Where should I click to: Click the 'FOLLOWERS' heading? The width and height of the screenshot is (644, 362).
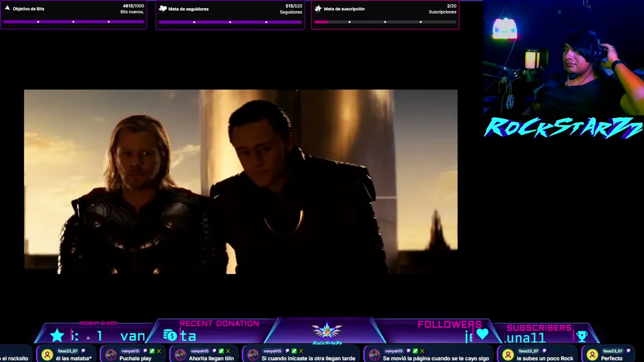pos(449,325)
